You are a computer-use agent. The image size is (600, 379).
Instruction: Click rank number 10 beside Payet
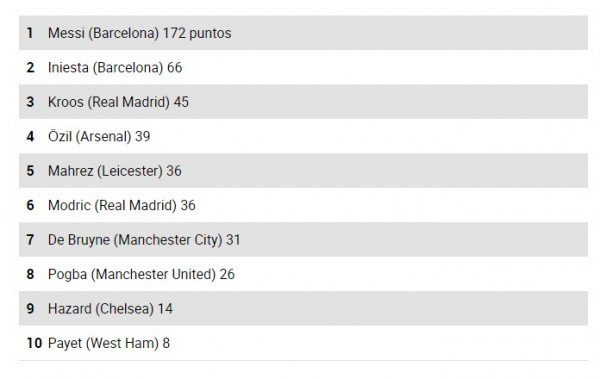click(34, 343)
